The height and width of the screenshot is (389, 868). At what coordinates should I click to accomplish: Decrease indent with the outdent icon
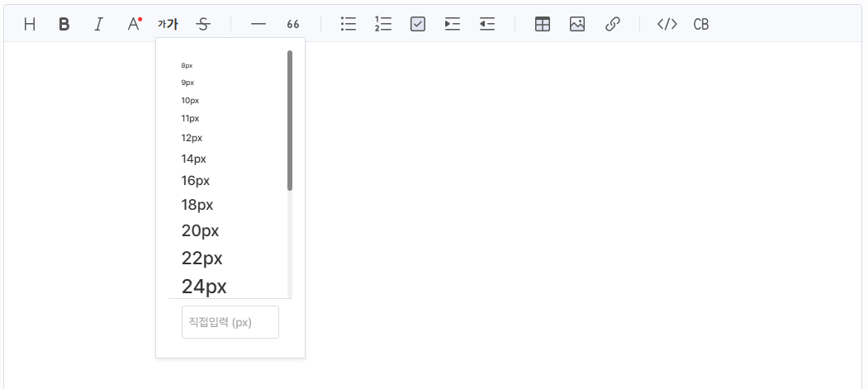487,24
